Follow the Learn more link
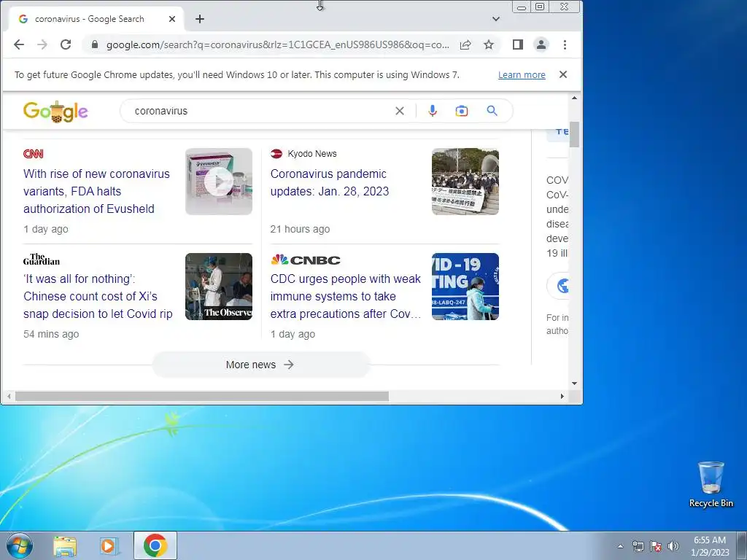The image size is (747, 560). [522, 75]
